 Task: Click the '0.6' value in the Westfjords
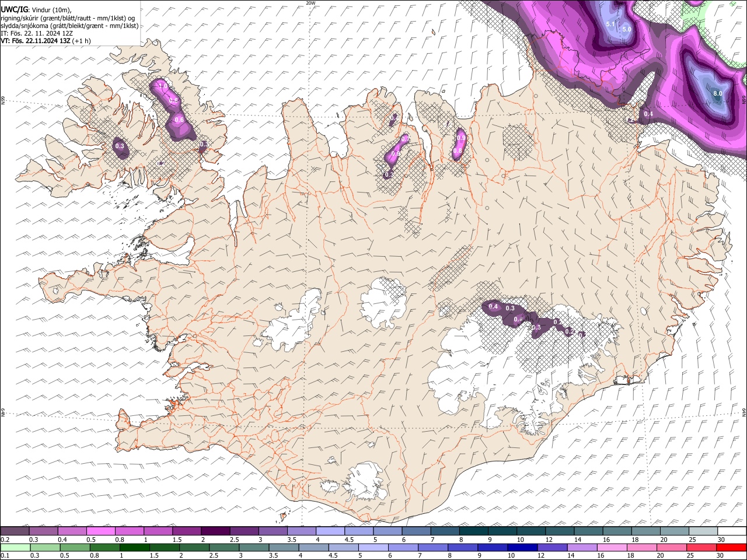coord(179,120)
